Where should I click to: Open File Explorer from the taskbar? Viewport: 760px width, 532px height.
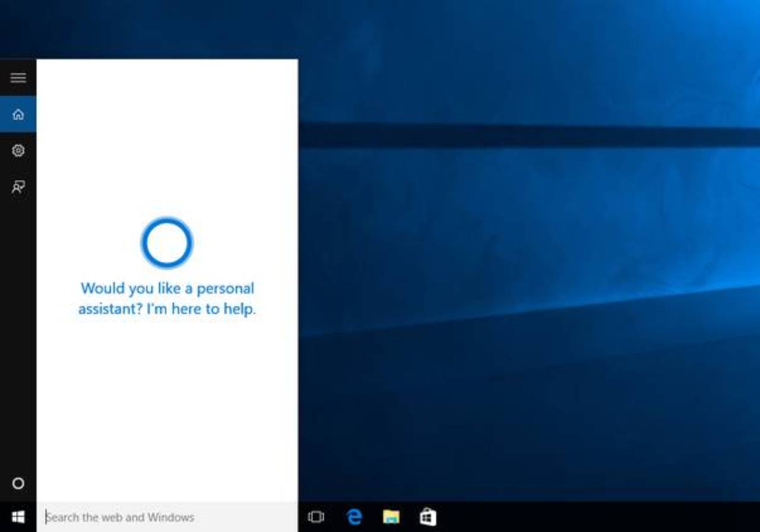click(391, 517)
